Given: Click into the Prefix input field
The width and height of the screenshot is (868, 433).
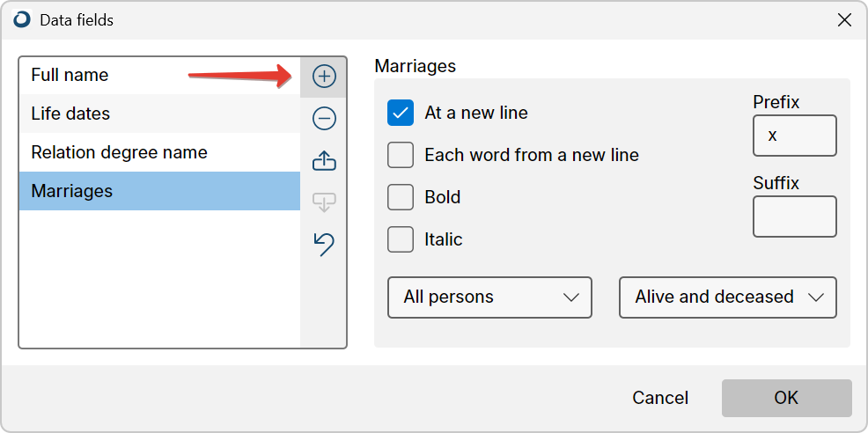Looking at the screenshot, I should coord(794,136).
